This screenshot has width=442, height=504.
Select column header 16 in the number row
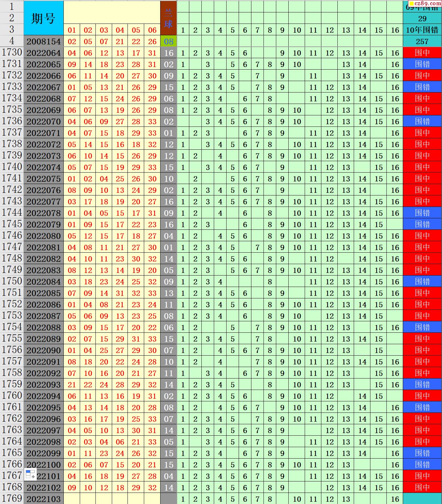pyautogui.click(x=395, y=30)
